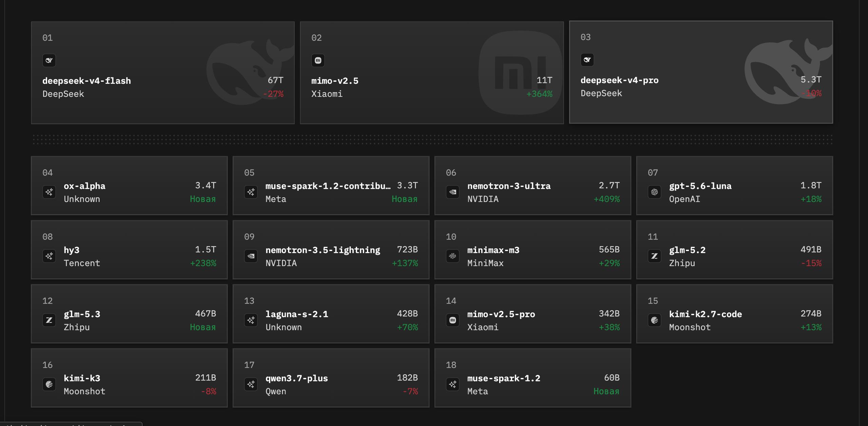This screenshot has width=868, height=426.
Task: Click the 67T value on deepseek-v4-flash
Action: tap(275, 80)
